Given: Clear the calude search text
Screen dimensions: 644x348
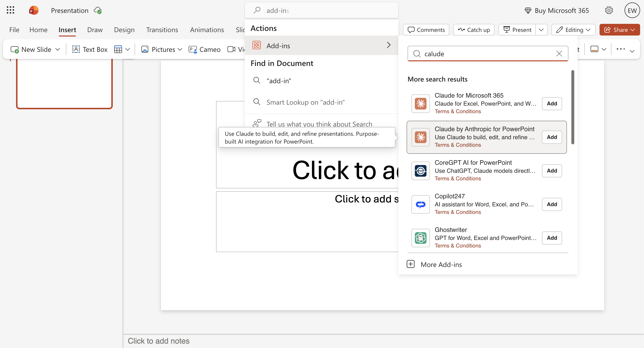Looking at the screenshot, I should click(x=559, y=54).
